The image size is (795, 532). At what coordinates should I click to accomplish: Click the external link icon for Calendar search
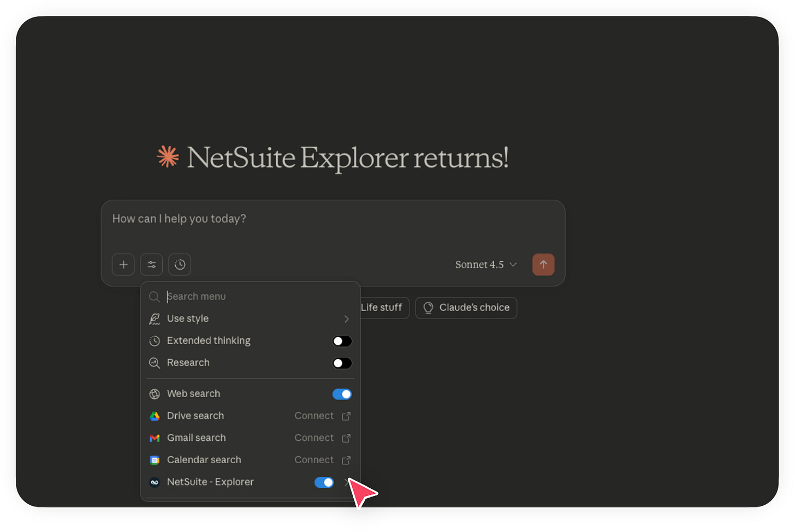[x=346, y=461]
